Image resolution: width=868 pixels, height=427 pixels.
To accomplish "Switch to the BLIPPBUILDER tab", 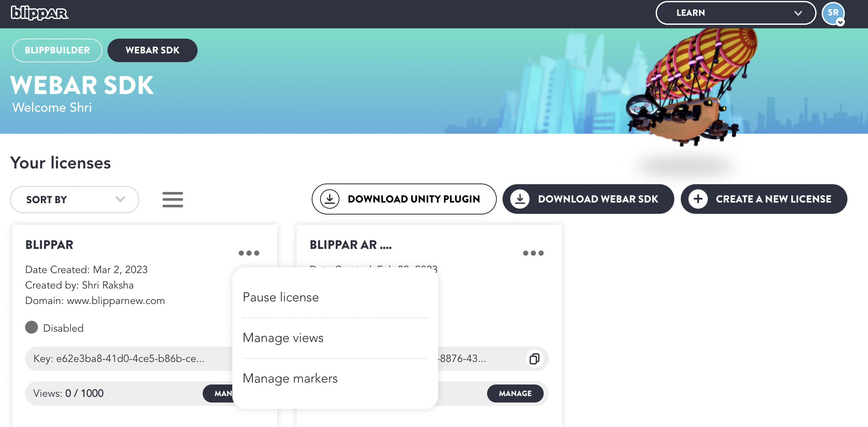I will tap(57, 50).
